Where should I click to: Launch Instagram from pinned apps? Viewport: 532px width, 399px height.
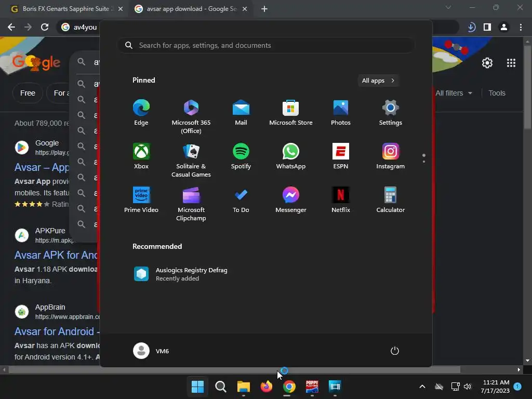pyautogui.click(x=391, y=156)
